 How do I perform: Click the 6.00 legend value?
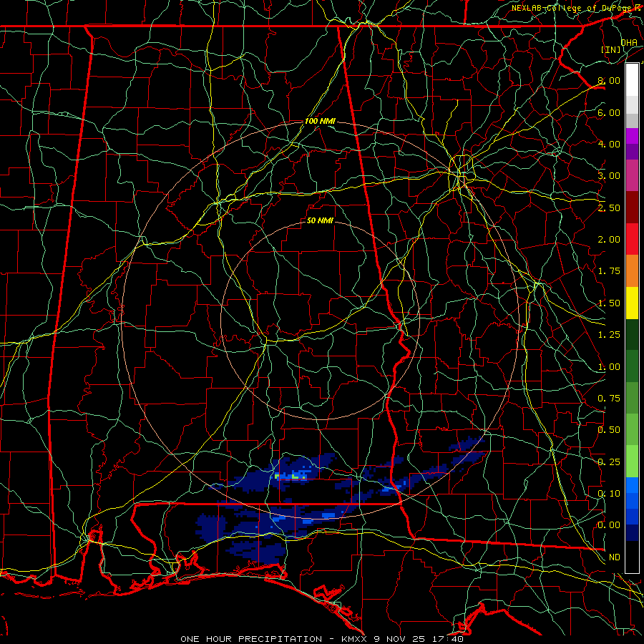pyautogui.click(x=609, y=112)
